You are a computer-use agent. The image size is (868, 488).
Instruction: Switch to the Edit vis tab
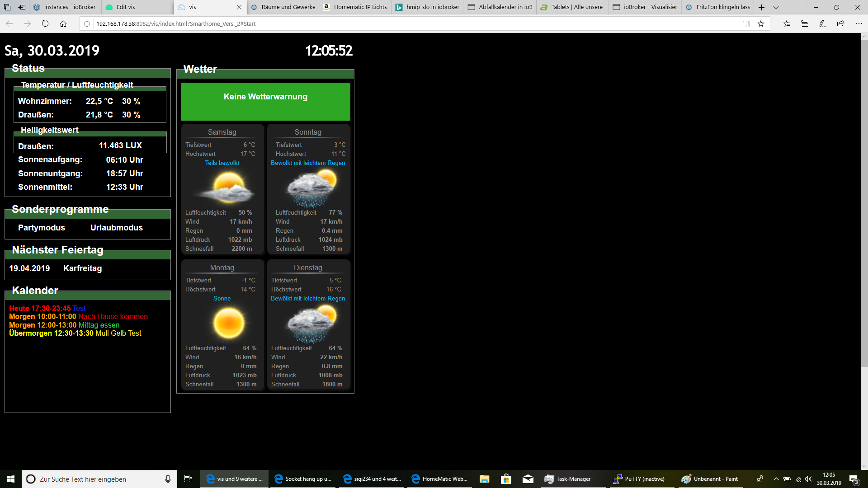(126, 7)
